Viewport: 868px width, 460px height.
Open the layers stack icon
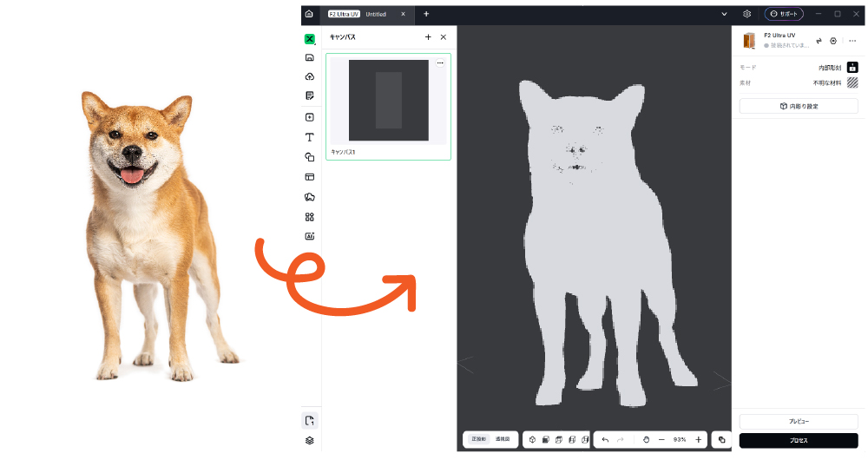tap(310, 441)
